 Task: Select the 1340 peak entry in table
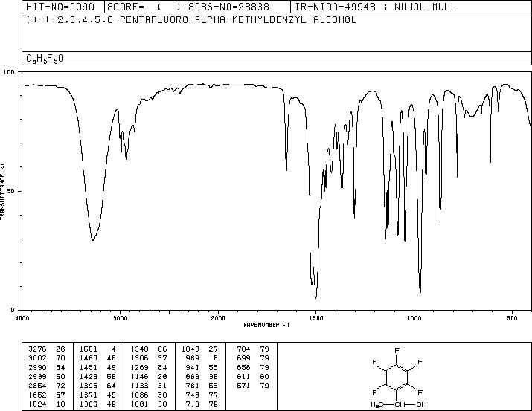coord(149,349)
